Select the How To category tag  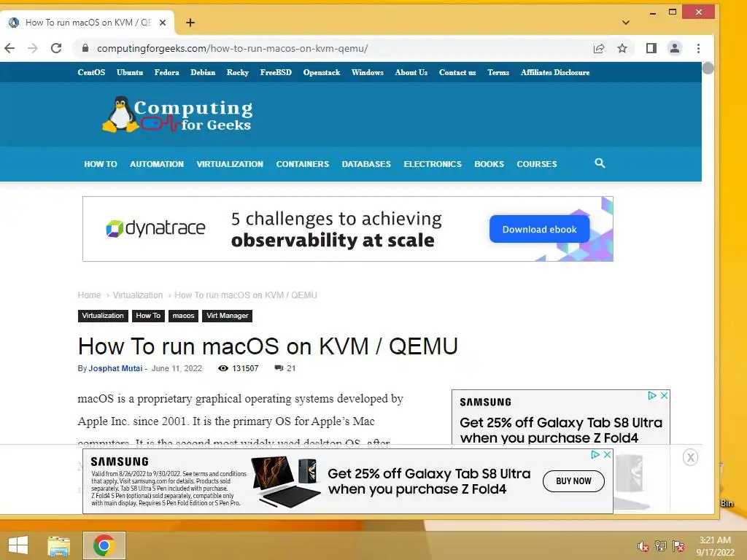click(148, 316)
